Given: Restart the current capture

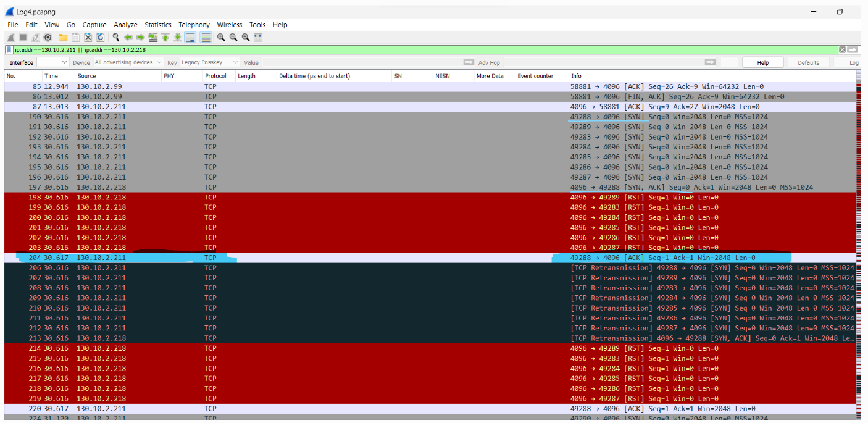Looking at the screenshot, I should (x=35, y=37).
